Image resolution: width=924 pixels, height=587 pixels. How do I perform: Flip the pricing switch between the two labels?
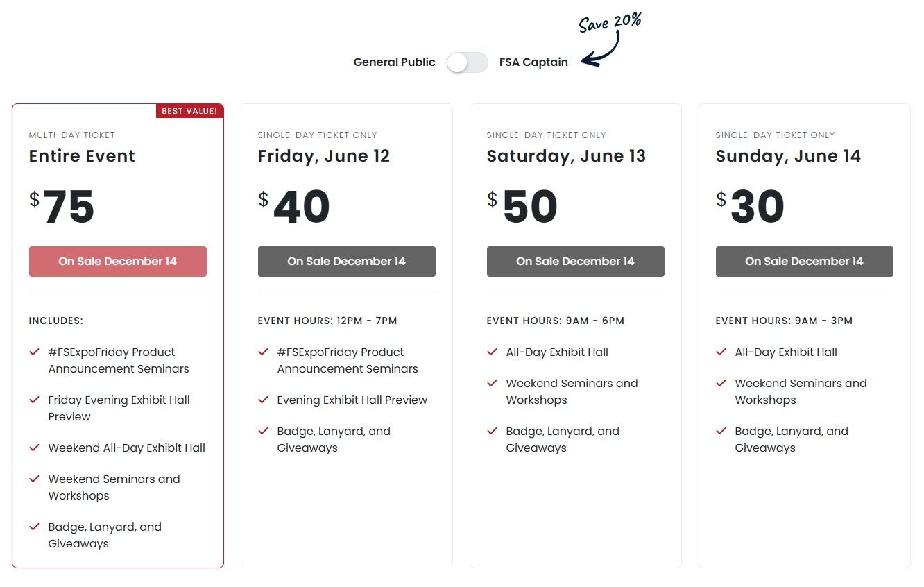point(467,62)
